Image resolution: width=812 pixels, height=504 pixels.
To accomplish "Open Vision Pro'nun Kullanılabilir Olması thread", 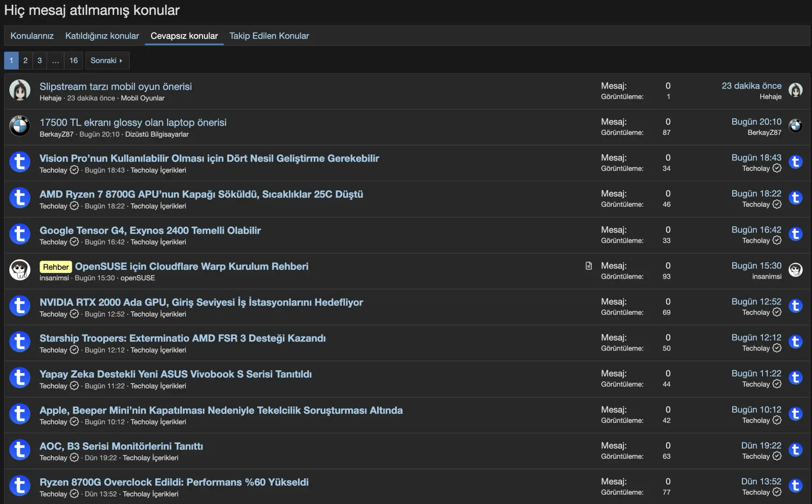I will point(209,158).
